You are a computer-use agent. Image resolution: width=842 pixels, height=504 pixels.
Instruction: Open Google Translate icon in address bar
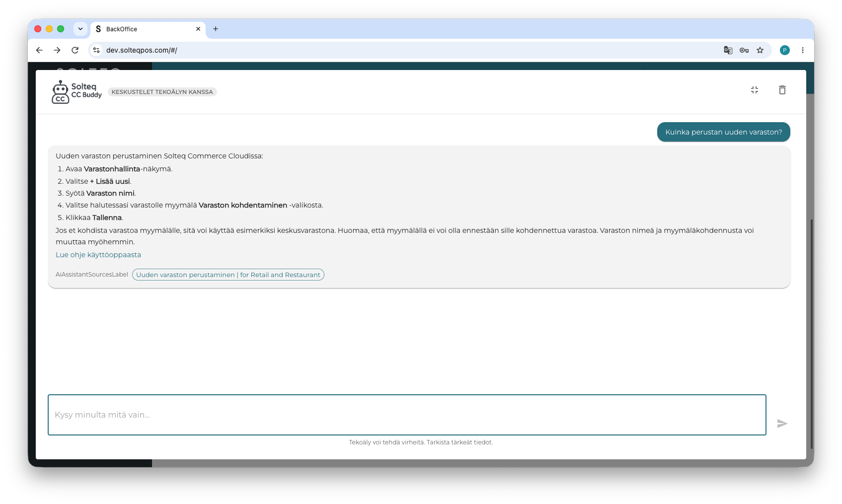coord(728,50)
